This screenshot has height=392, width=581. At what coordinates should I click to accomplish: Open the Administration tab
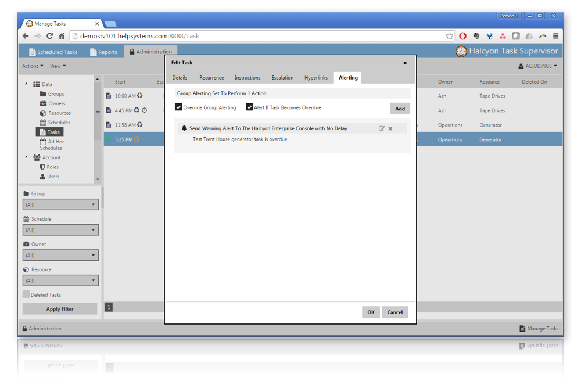coord(150,52)
